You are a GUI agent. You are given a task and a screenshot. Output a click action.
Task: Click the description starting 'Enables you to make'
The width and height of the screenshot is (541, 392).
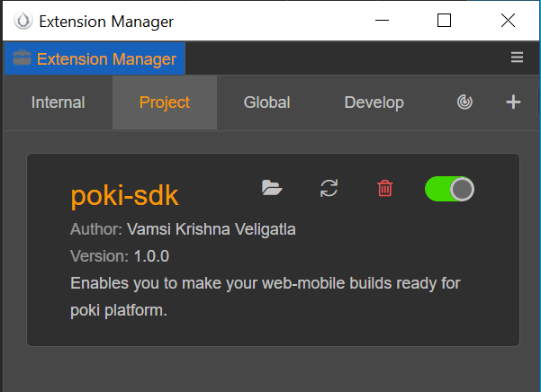[265, 297]
